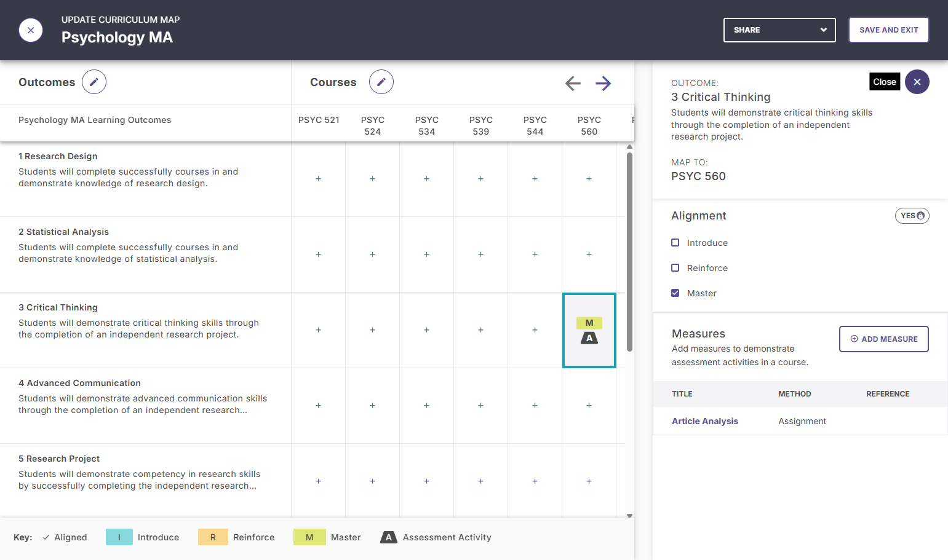The height and width of the screenshot is (560, 948).
Task: Click the Assessment Activity key icon
Action: pos(388,537)
